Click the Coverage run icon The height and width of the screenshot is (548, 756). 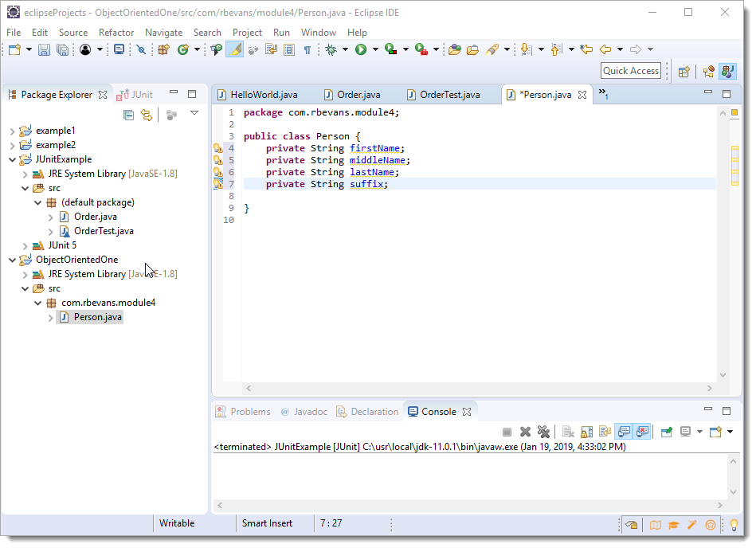pos(390,49)
